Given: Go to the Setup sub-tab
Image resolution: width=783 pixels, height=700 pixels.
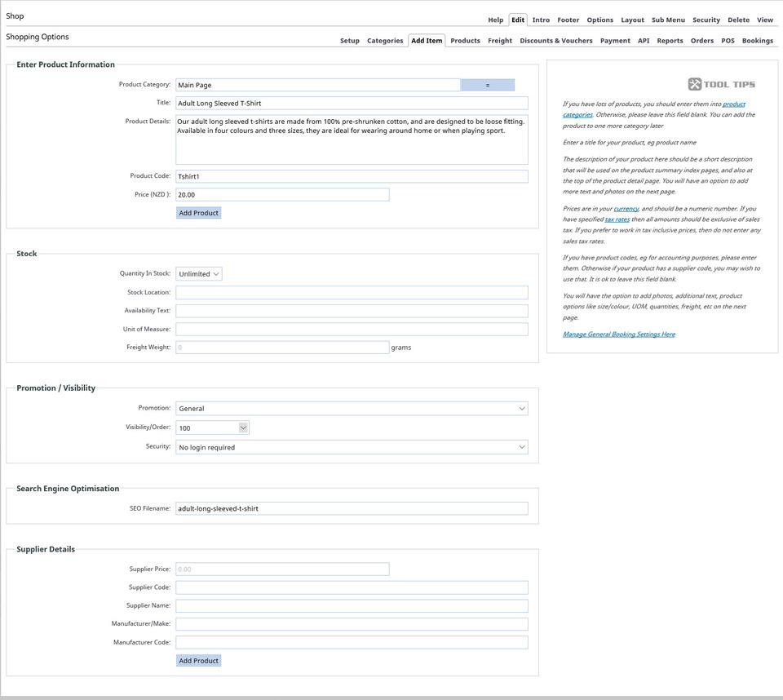Looking at the screenshot, I should [350, 41].
